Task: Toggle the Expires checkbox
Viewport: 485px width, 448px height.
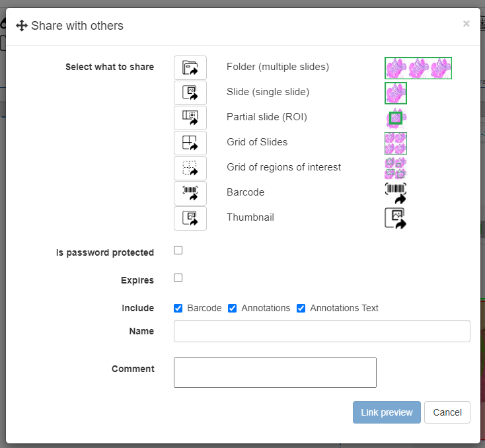Action: pyautogui.click(x=178, y=278)
